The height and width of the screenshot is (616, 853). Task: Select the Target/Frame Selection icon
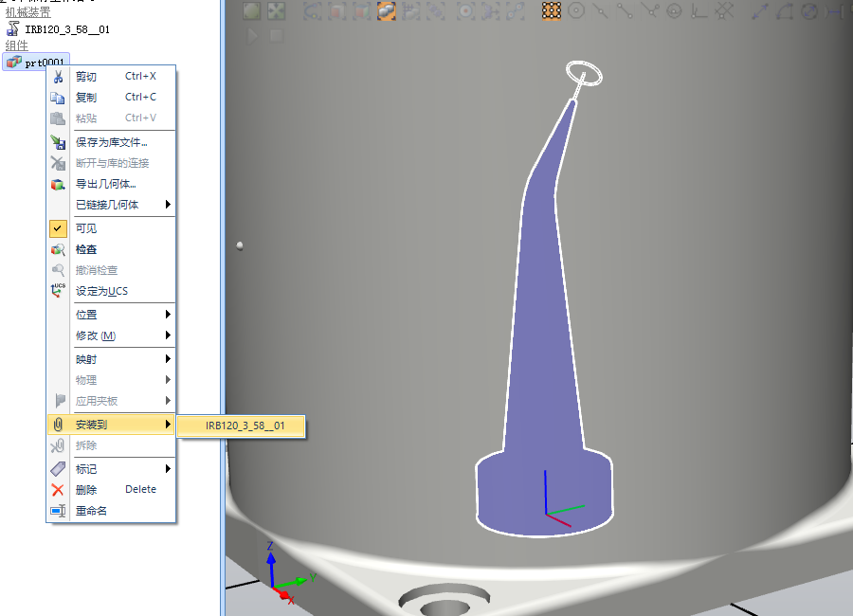[x=465, y=10]
